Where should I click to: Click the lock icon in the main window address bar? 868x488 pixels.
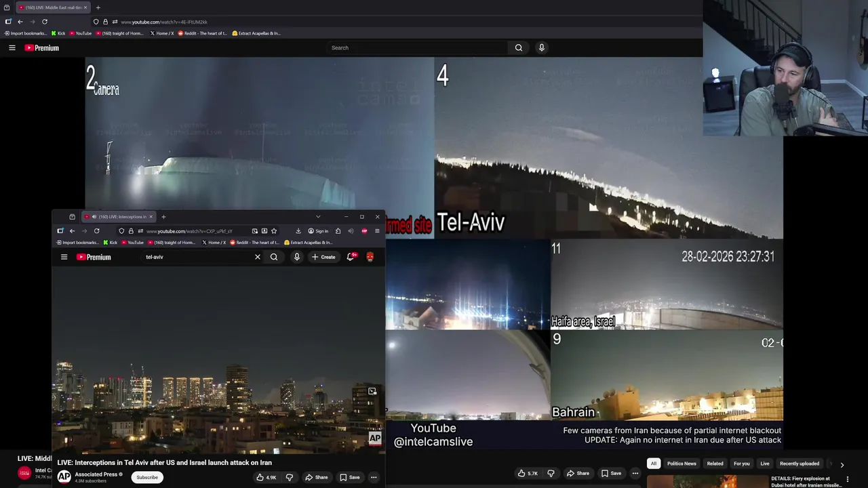pyautogui.click(x=105, y=22)
